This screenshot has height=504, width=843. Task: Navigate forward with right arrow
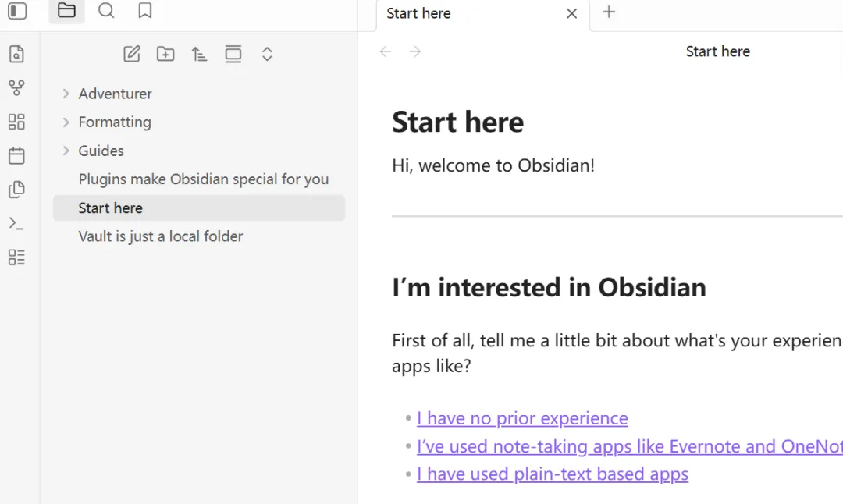415,51
